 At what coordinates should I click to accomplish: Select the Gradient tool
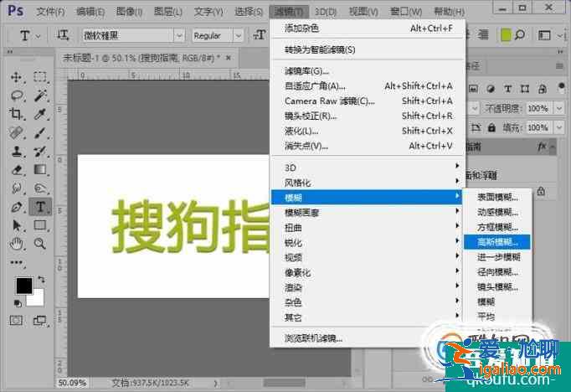point(40,170)
